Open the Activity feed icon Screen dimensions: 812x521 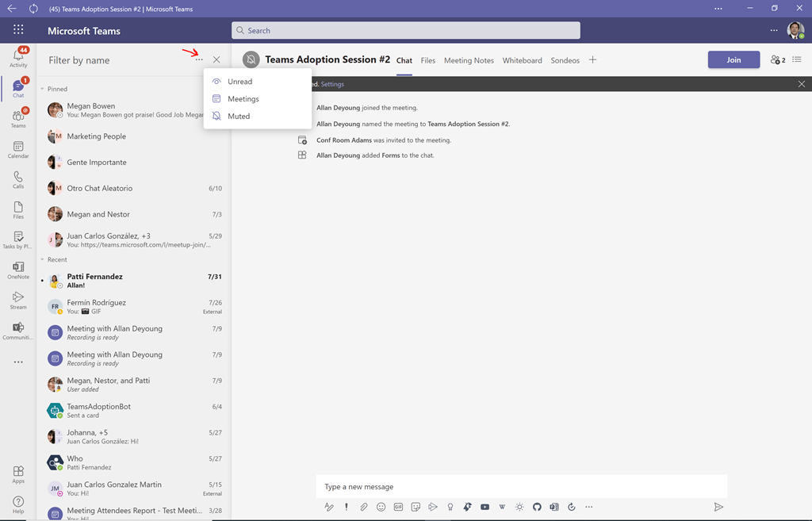[x=18, y=57]
